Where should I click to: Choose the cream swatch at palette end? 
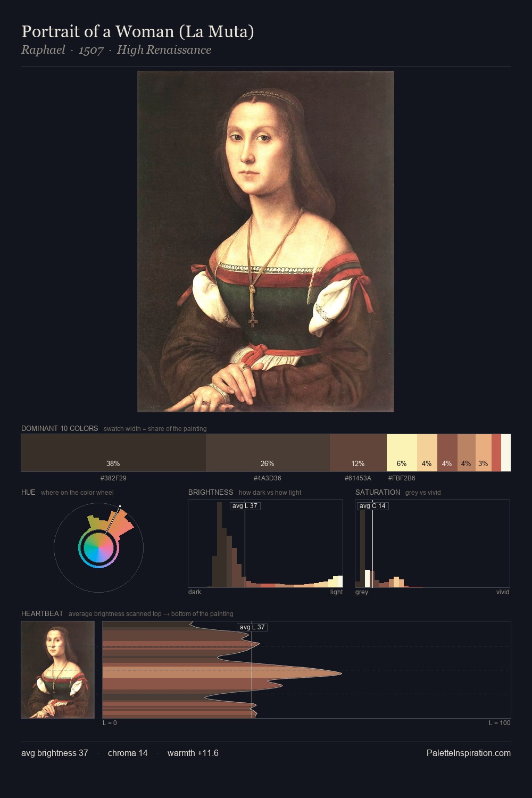coord(506,453)
